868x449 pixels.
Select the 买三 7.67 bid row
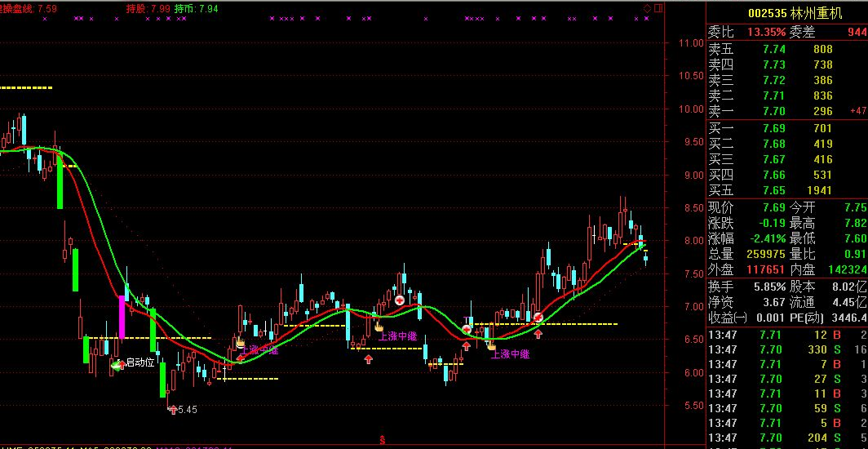pyautogui.click(x=787, y=159)
